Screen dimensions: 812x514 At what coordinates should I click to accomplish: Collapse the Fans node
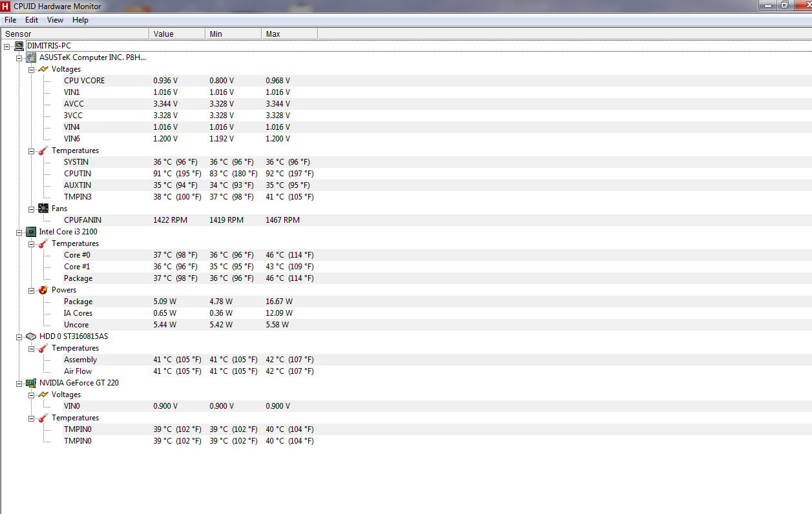point(32,209)
